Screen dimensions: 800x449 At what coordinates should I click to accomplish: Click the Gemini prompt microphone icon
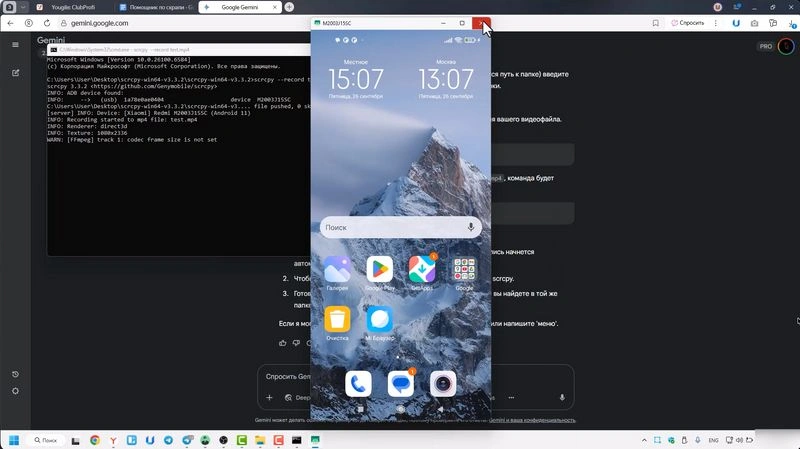tap(562, 397)
